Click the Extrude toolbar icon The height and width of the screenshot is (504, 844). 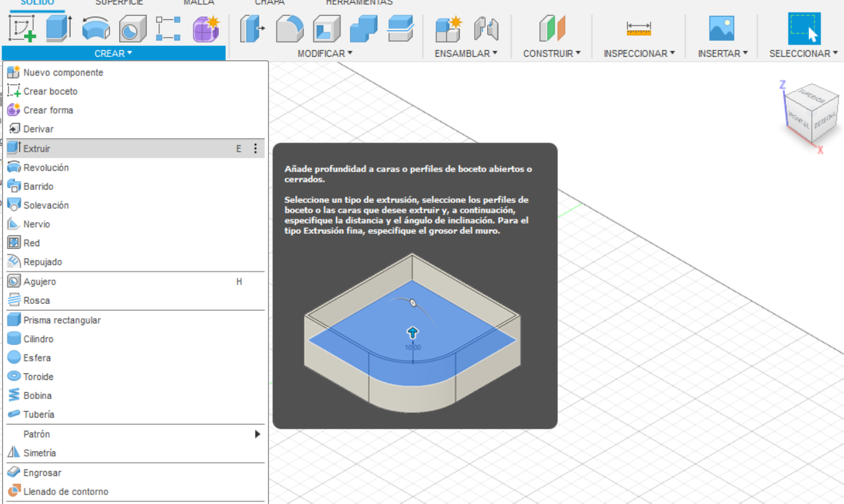coord(59,28)
